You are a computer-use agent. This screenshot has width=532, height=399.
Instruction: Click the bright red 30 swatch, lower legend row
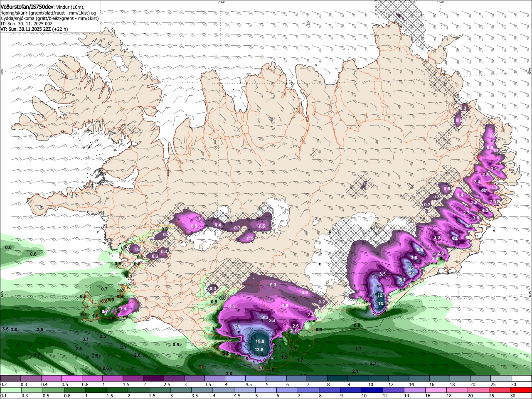(521, 390)
